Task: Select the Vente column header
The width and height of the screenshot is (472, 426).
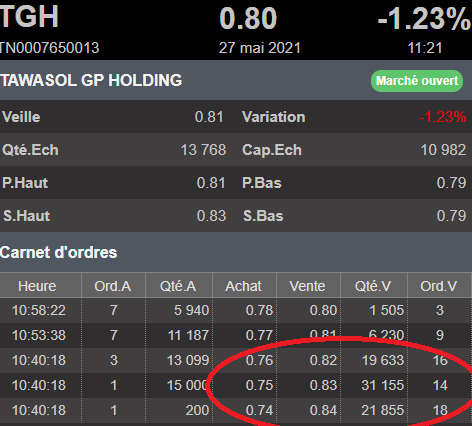Action: click(x=307, y=286)
